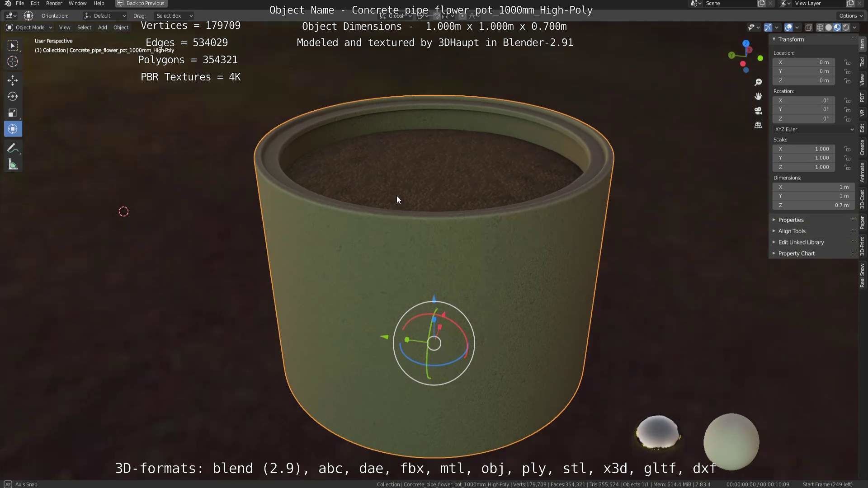Open XYZ Euler rotation mode dropdown
This screenshot has height=488, width=868.
tap(814, 129)
